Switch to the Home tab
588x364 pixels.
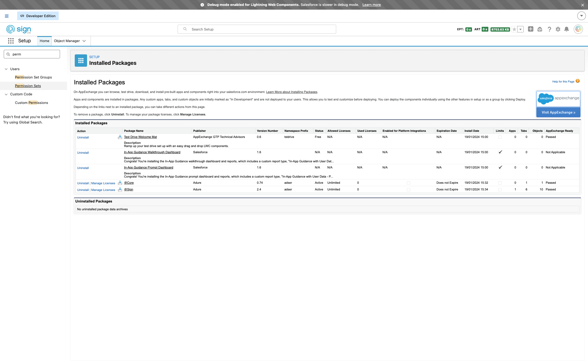tap(44, 41)
